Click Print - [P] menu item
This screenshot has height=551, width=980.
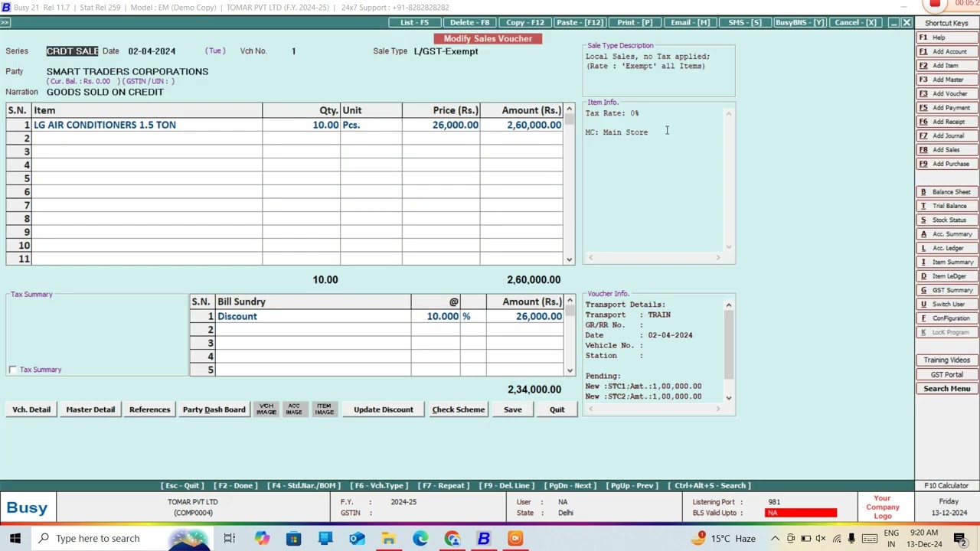click(x=635, y=22)
